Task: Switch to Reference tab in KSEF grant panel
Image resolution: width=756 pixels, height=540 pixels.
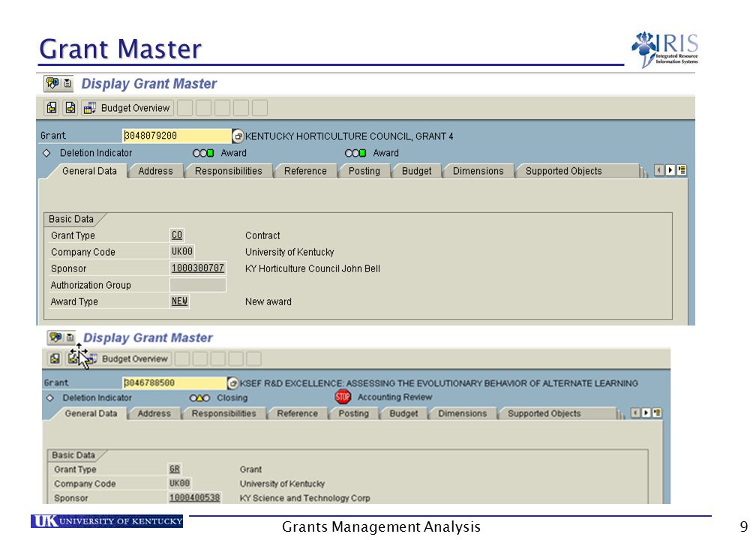Action: 297,414
